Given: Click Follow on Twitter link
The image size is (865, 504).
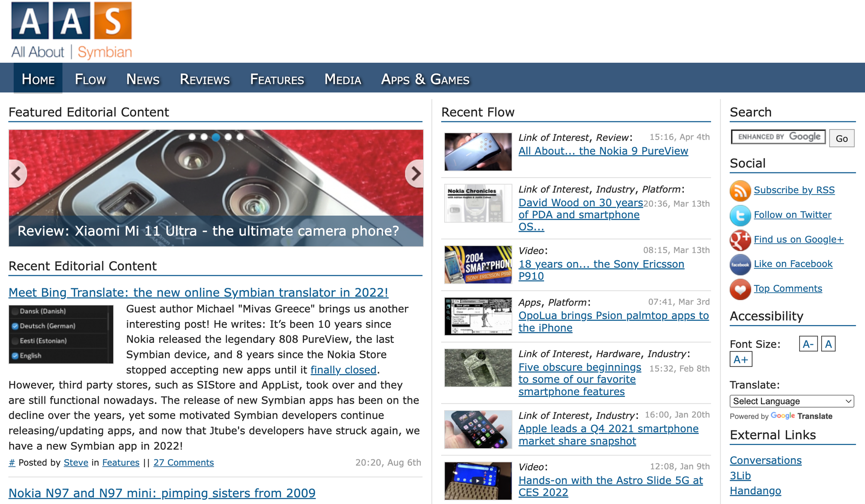Looking at the screenshot, I should coord(792,215).
